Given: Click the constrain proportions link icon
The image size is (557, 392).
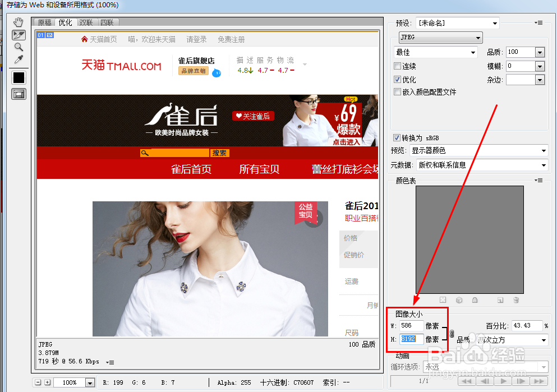Looking at the screenshot, I should click(452, 334).
